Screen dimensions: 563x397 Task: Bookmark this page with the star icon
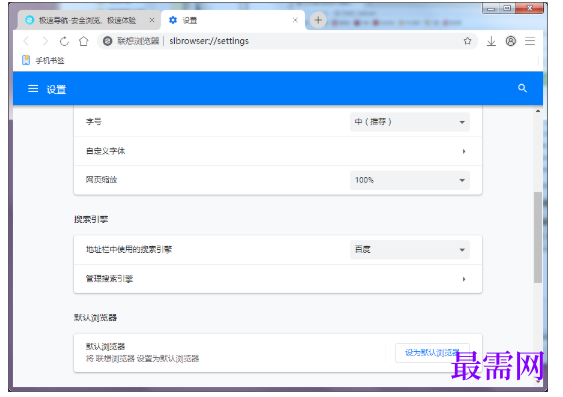(467, 41)
